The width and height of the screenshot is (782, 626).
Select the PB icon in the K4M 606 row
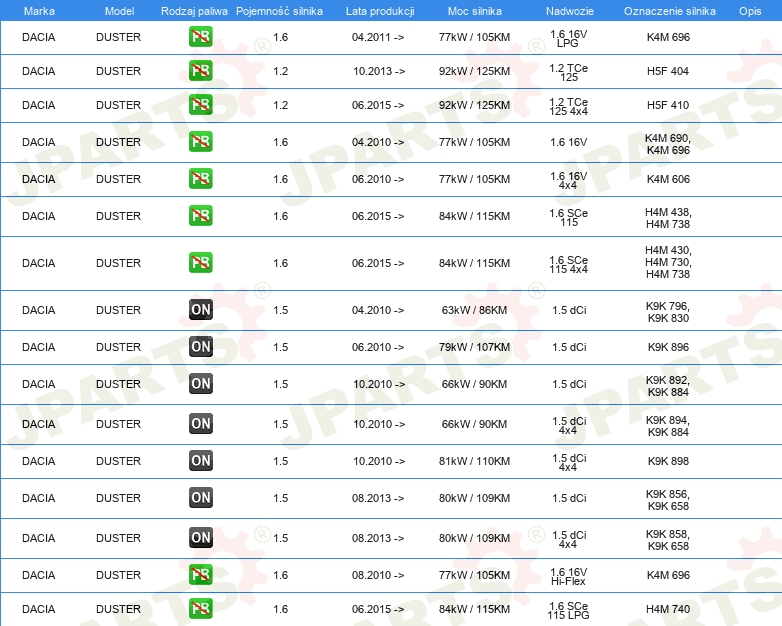[200, 179]
